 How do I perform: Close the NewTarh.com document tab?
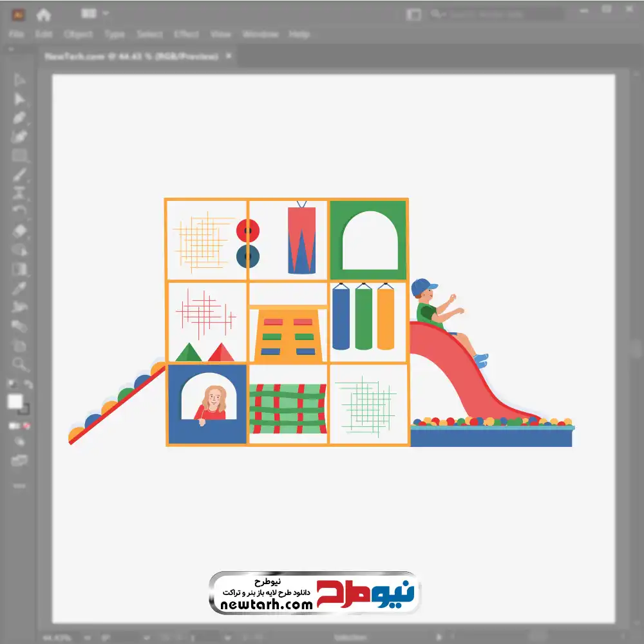229,56
